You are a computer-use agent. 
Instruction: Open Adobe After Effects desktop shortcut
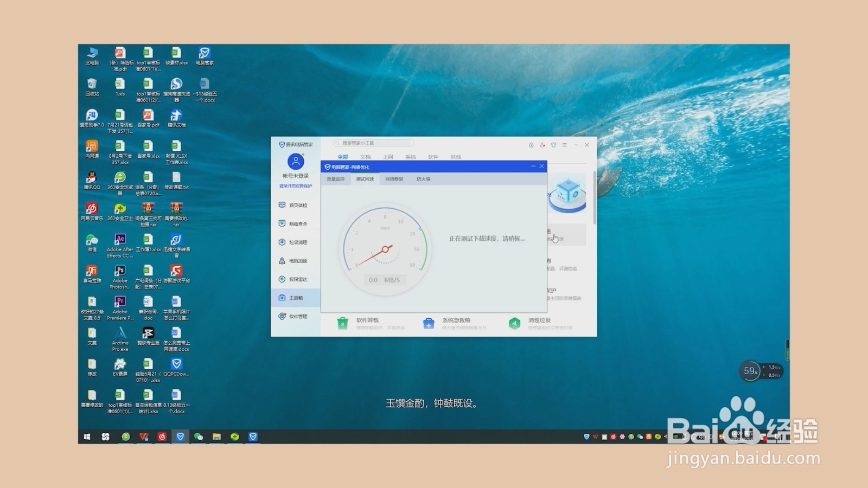pyautogui.click(x=120, y=245)
